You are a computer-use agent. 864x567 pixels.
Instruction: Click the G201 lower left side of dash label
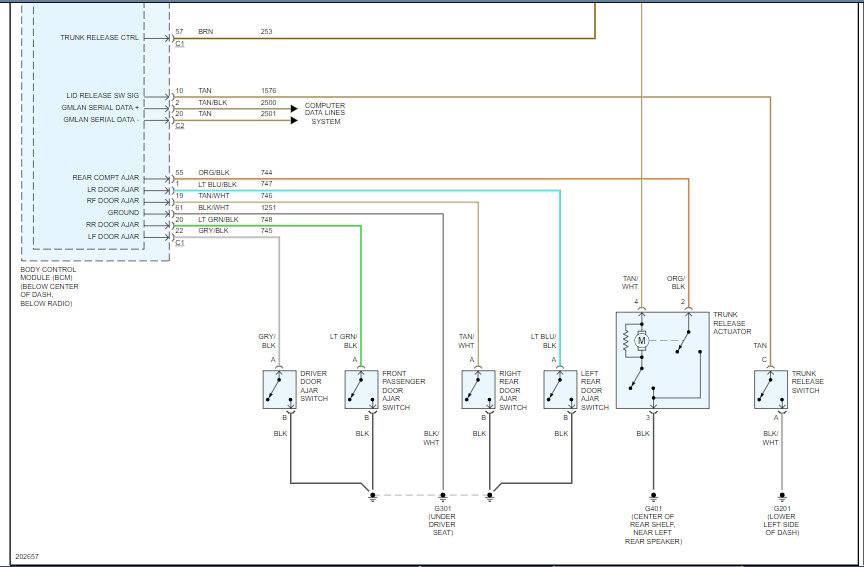click(x=781, y=521)
